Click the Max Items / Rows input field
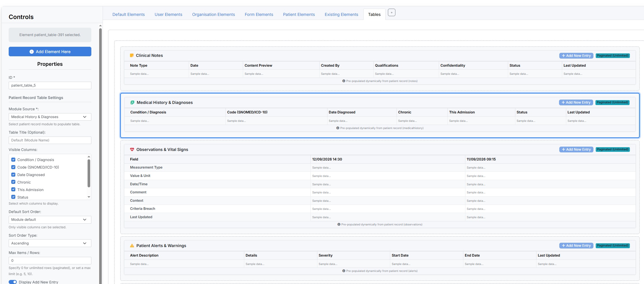 [50, 261]
